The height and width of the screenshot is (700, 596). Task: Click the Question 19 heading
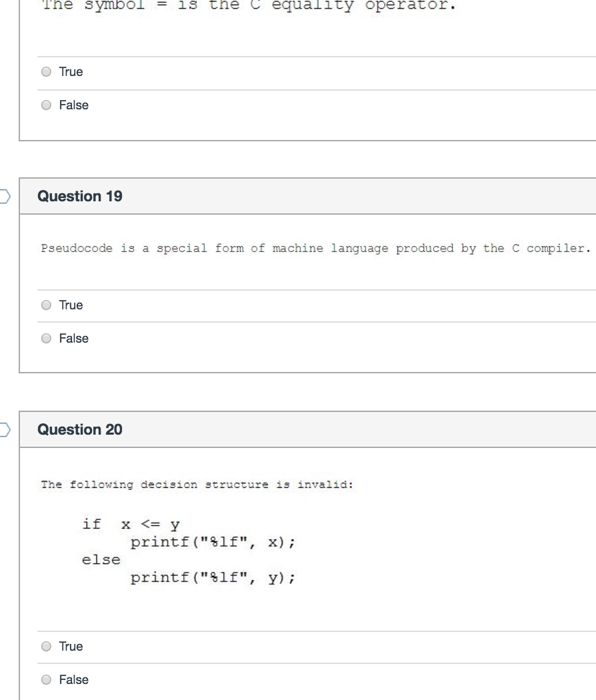click(x=80, y=197)
